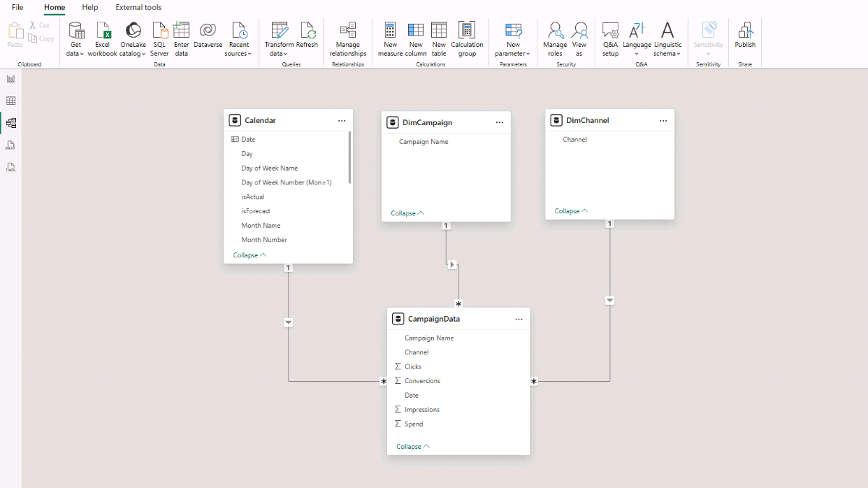
Task: Collapse the CampaignData table card
Action: pyautogui.click(x=412, y=447)
